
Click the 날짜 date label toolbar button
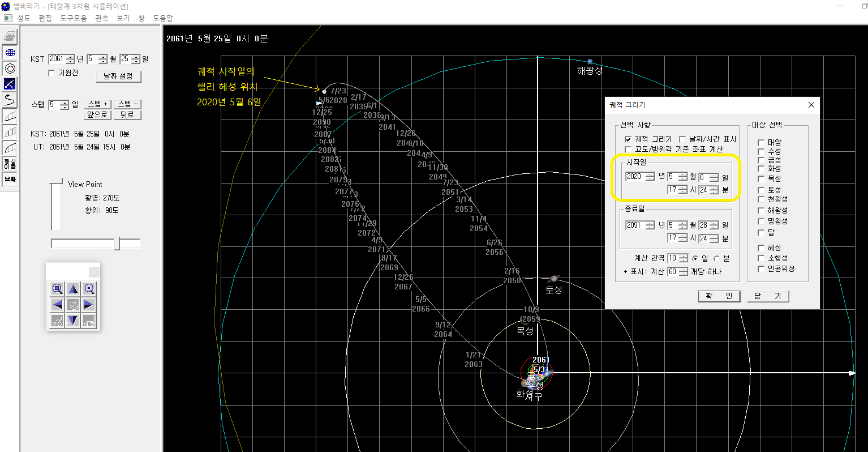[10, 180]
